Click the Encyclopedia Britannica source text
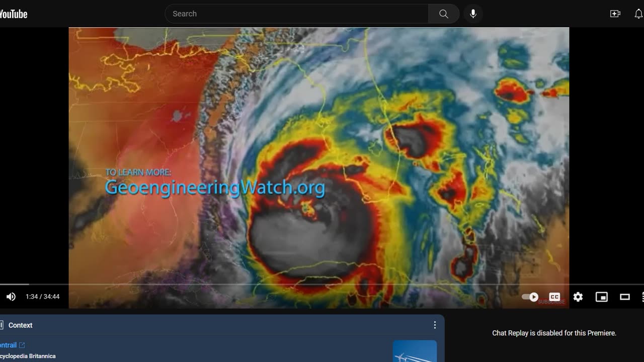Image resolution: width=644 pixels, height=362 pixels. click(x=28, y=356)
